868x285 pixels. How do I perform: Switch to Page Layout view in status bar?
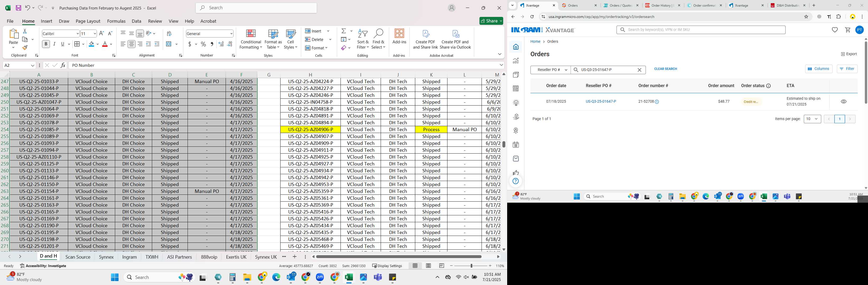coord(428,266)
